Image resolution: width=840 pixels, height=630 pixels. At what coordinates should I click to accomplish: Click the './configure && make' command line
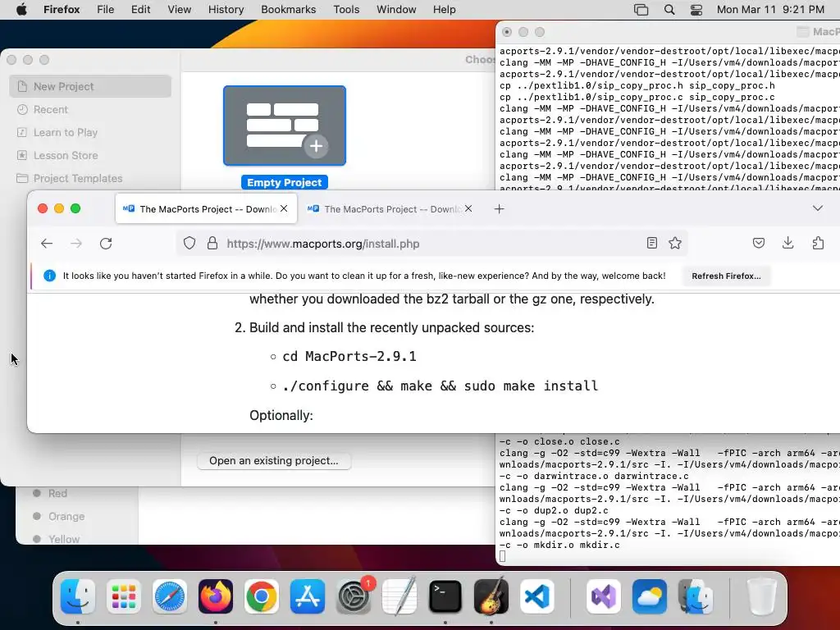(440, 386)
